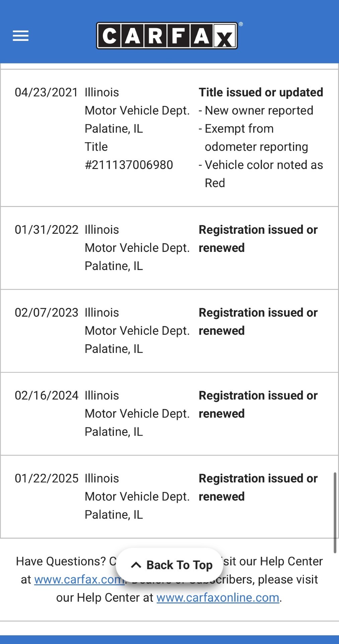Select the 01/22/2025 registration record date
339x644 pixels.
pyautogui.click(x=46, y=478)
